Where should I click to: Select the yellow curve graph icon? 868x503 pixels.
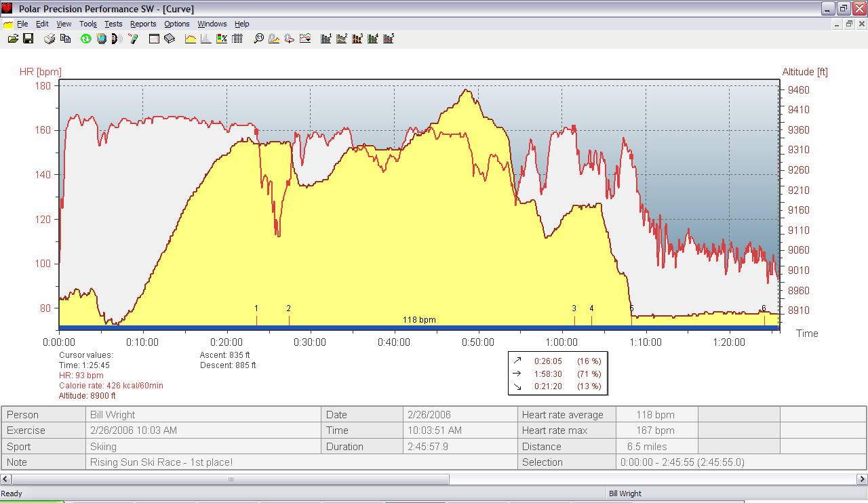point(191,39)
